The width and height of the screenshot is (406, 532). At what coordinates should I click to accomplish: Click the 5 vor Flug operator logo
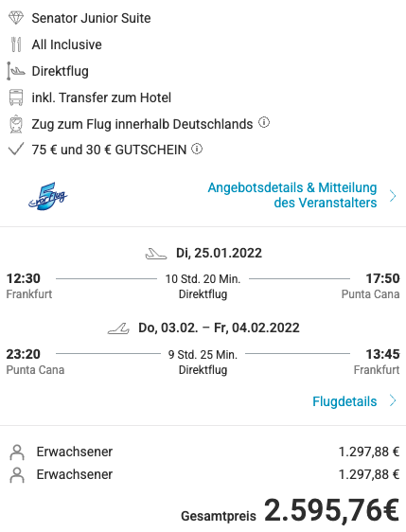pyautogui.click(x=48, y=196)
